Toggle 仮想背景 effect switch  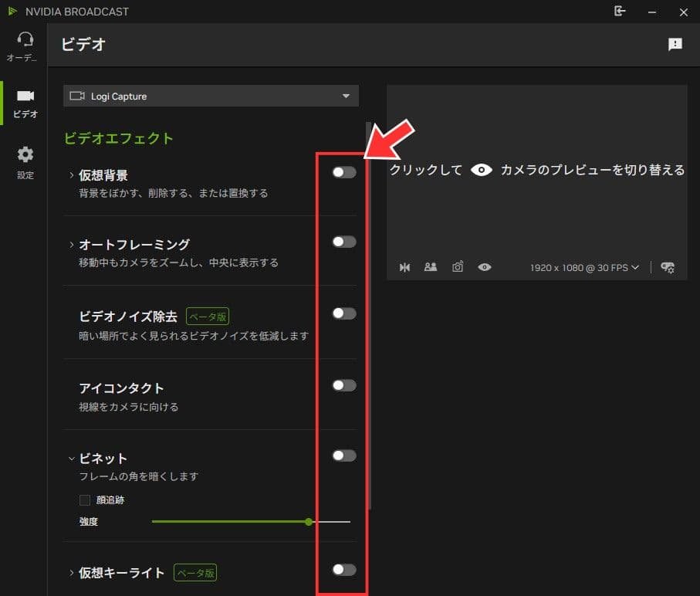344,172
